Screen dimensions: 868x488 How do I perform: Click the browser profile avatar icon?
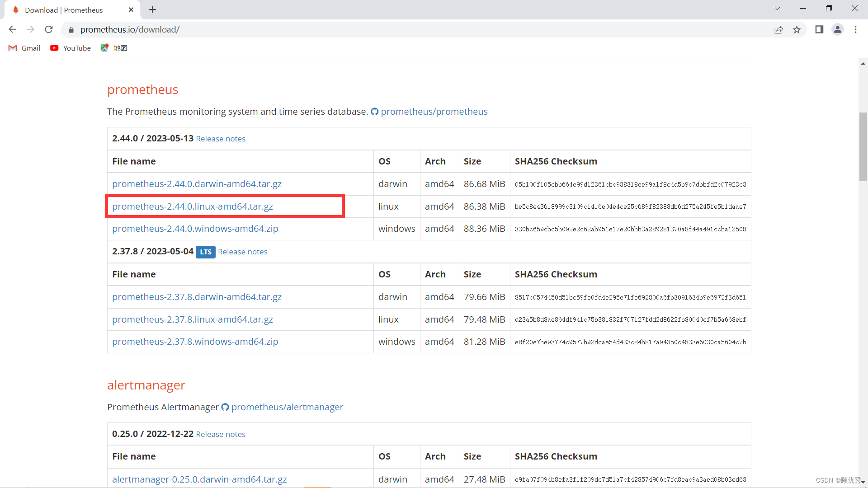838,29
